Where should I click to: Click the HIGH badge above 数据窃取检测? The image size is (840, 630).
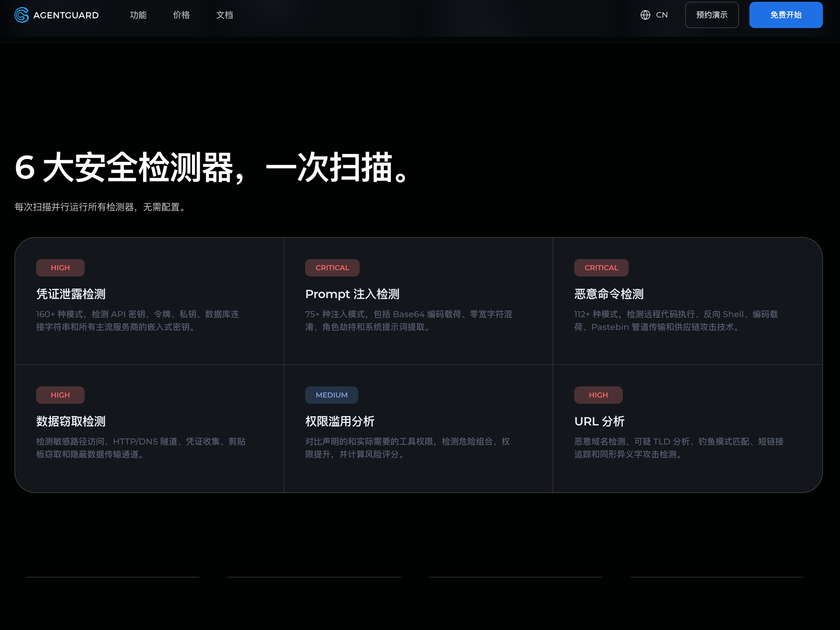coord(60,395)
